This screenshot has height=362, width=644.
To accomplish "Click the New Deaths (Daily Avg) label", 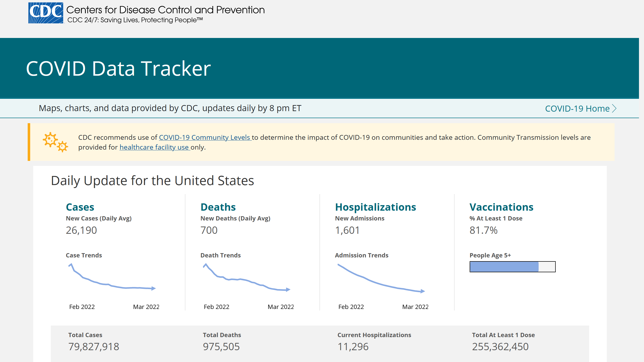I will (x=235, y=218).
